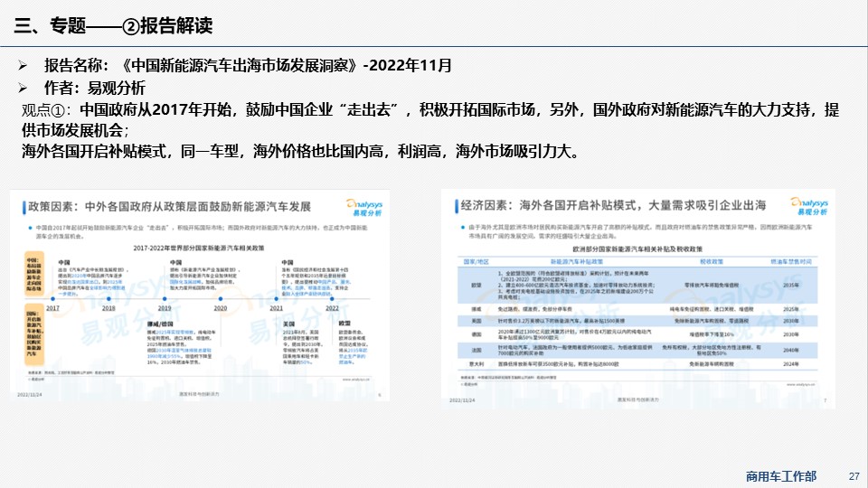This screenshot has height=488, width=868.
Task: Click the arrow bullet before 作者
Action: pos(23,88)
